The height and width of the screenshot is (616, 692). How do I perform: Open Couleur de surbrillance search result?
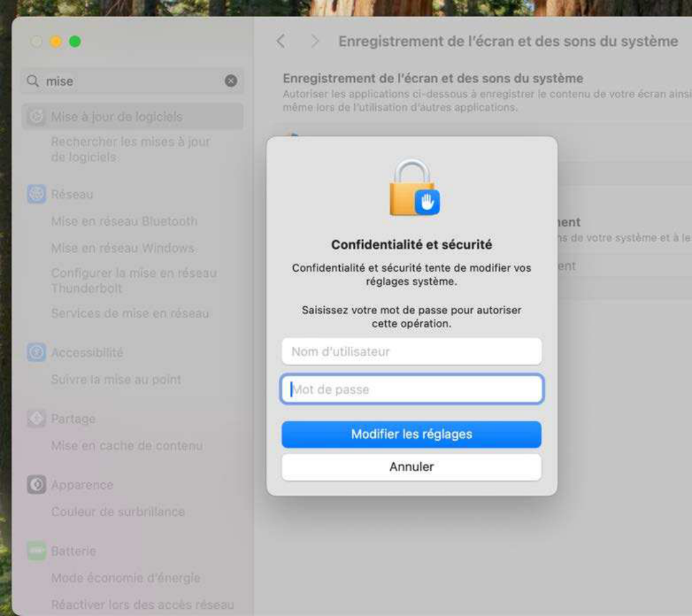click(x=118, y=512)
